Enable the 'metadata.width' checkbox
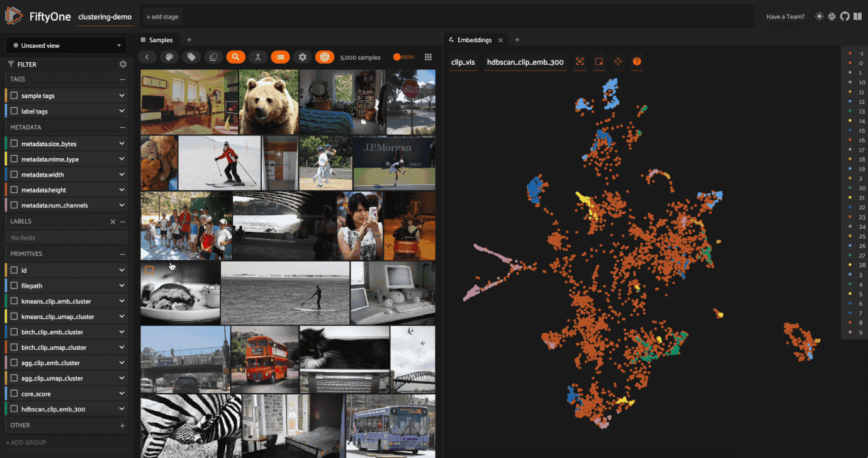Image resolution: width=868 pixels, height=458 pixels. 14,175
